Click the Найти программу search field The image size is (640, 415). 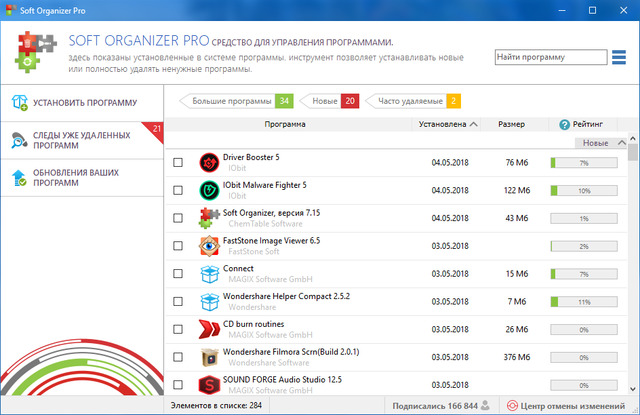point(550,58)
